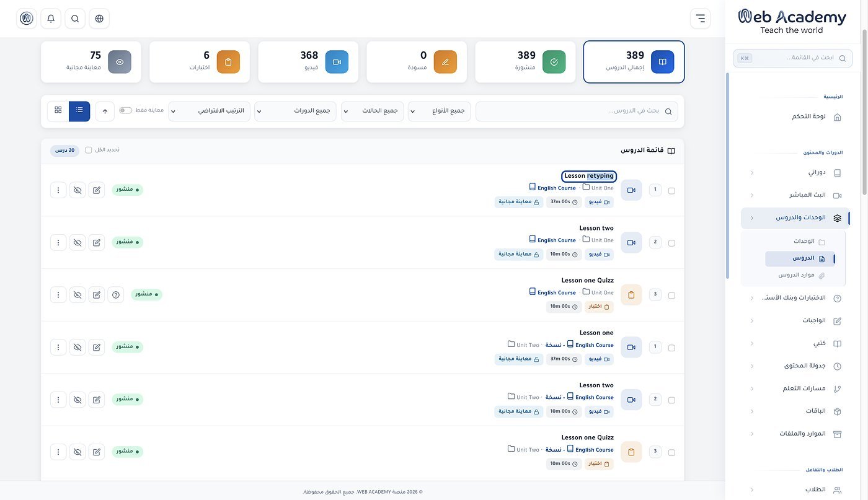Click the بحث في الدروس search field

(577, 111)
